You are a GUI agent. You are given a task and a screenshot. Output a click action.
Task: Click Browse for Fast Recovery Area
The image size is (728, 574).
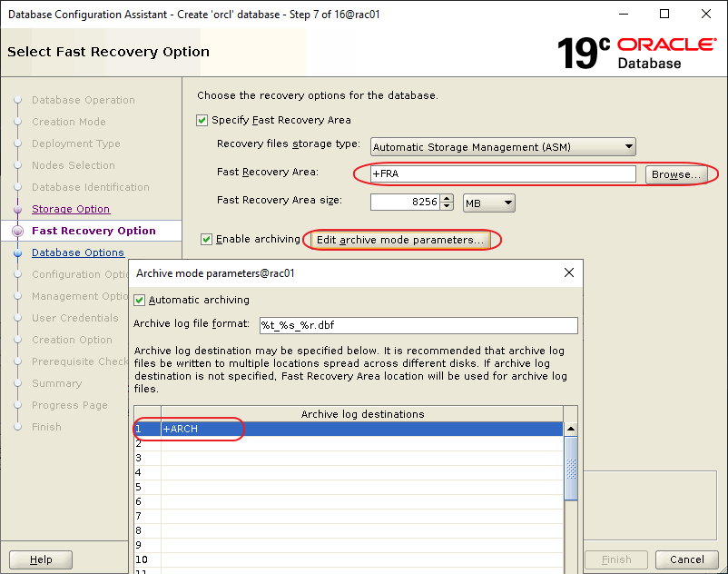675,174
